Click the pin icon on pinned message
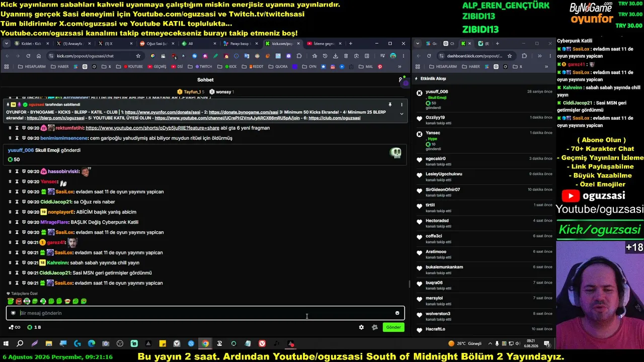 (390, 105)
